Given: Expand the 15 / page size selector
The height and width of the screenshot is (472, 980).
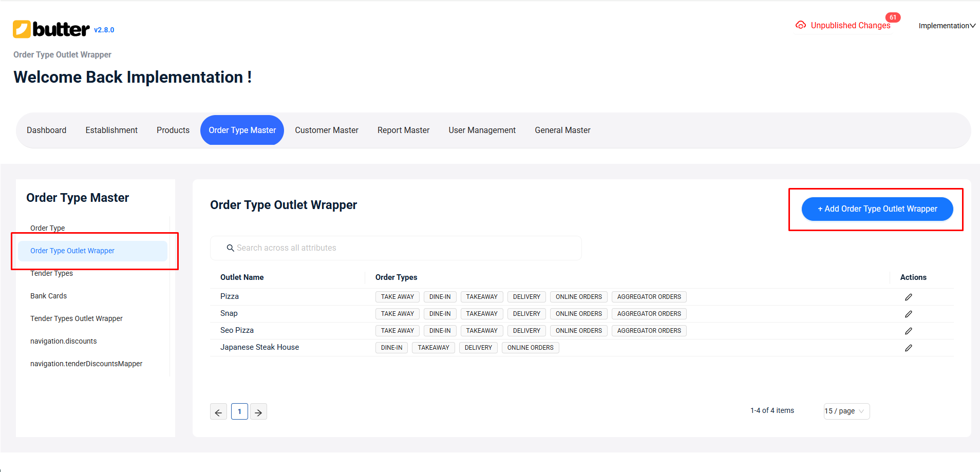Looking at the screenshot, I should (846, 411).
